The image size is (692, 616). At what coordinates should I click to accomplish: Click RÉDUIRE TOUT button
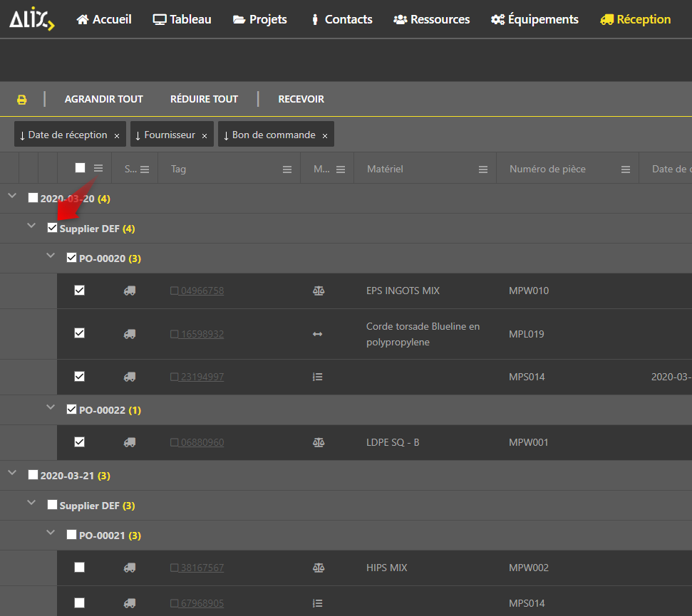[x=205, y=99]
